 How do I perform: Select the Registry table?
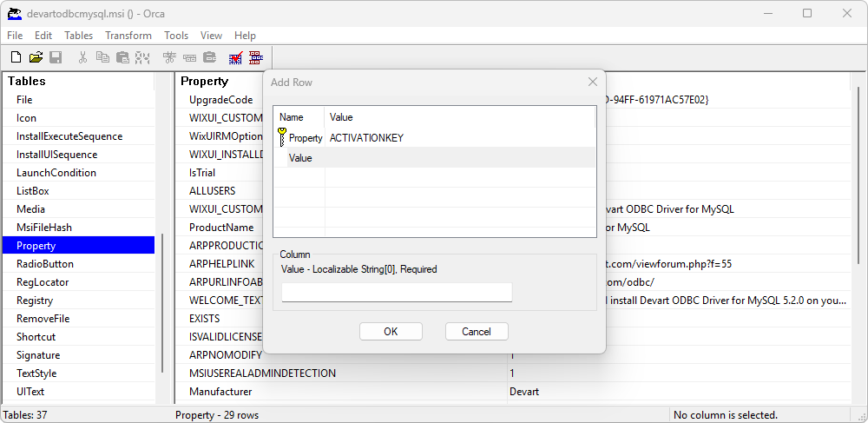click(79, 301)
